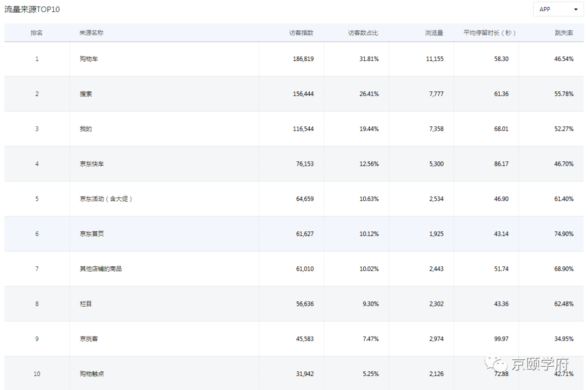Click the 流量来源TOP10 section title
The height and width of the screenshot is (390, 588).
(x=32, y=9)
